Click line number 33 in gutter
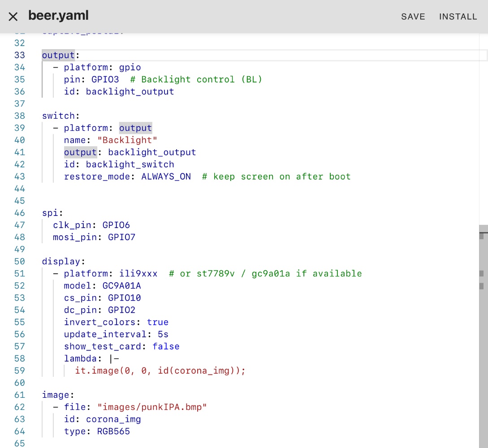Image resolution: width=488 pixels, height=448 pixels. 19,55
